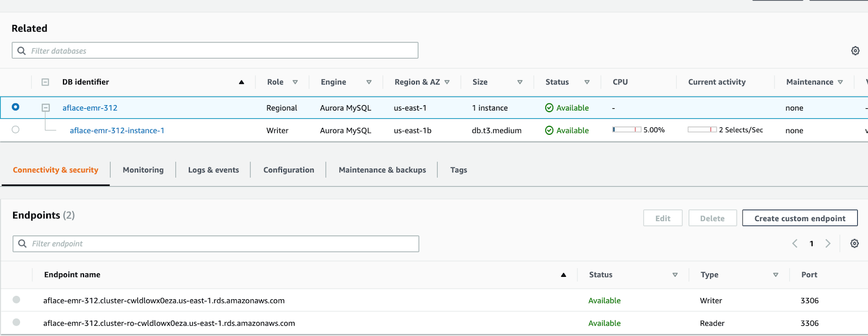Open the Engine column sort dropdown
Viewport: 868px width, 336px height.
click(369, 82)
